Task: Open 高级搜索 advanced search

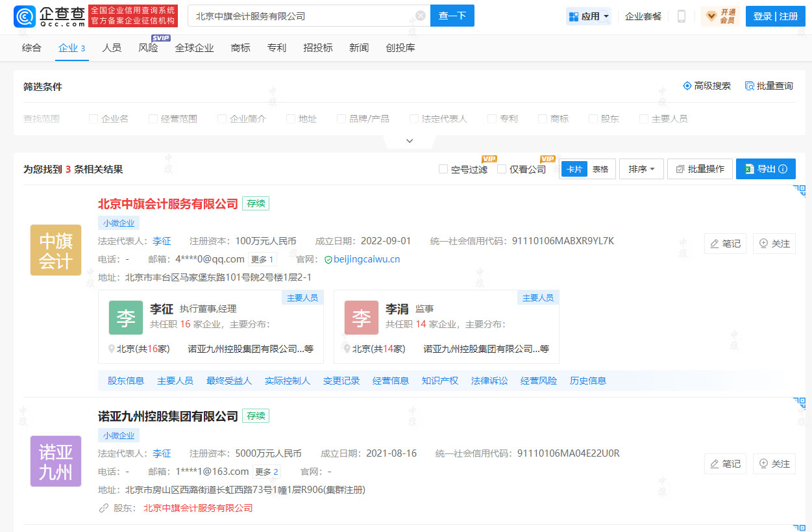Action: click(x=707, y=85)
